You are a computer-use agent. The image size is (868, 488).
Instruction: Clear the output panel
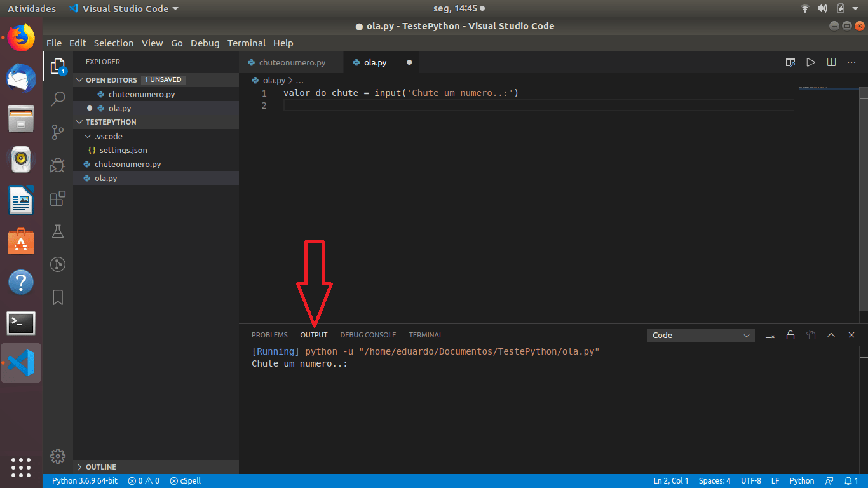[770, 335]
